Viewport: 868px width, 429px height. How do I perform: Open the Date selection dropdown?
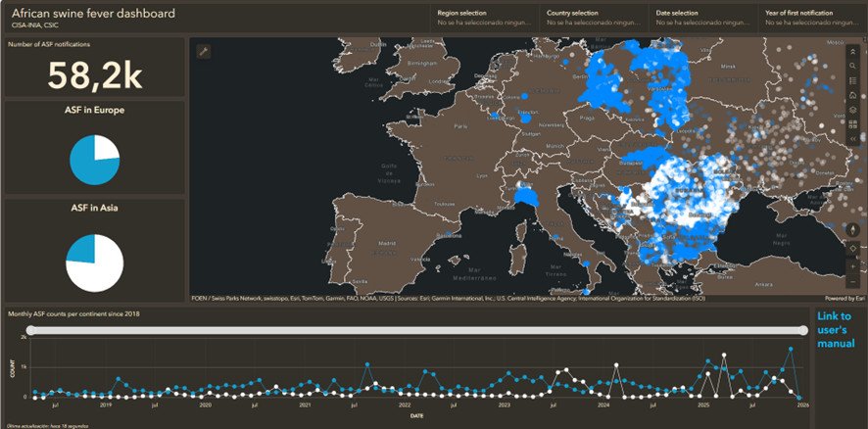[703, 18]
